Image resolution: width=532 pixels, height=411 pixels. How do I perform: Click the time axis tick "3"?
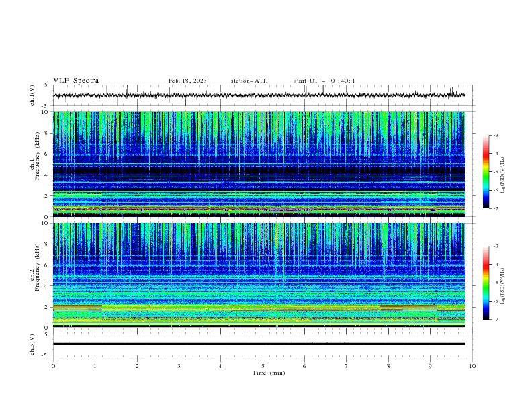coord(179,366)
